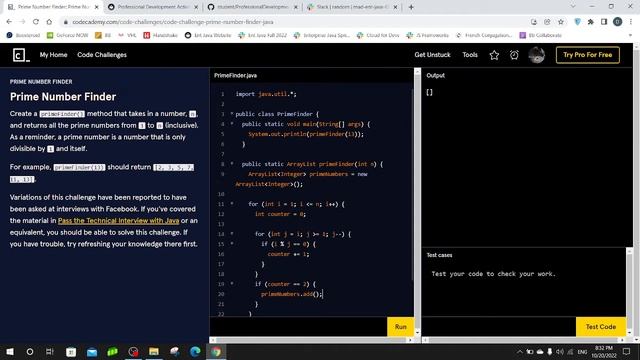Click the PrimeFinder.java file label
640x360 pixels.
(236, 75)
